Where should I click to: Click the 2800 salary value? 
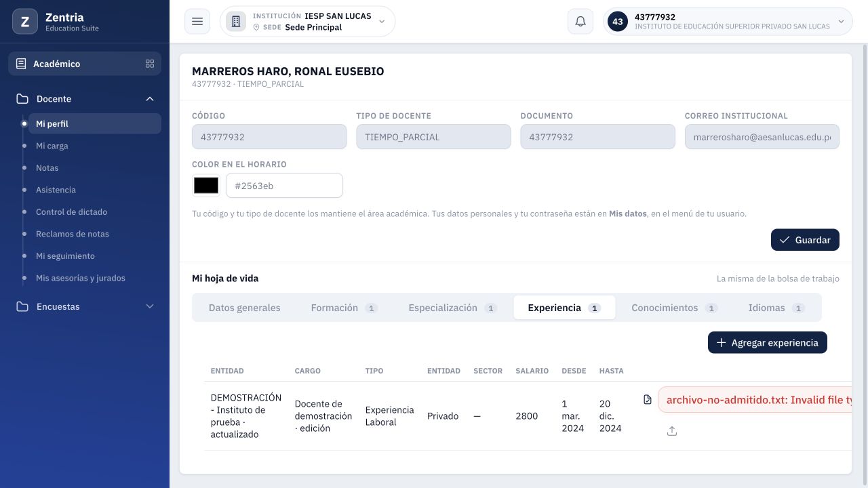coord(527,416)
